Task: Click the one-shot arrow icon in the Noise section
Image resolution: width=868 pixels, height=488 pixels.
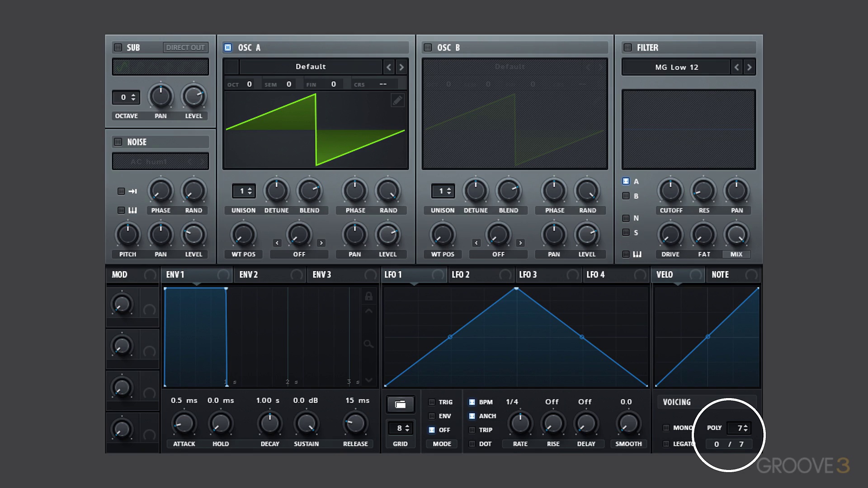Action: 132,191
